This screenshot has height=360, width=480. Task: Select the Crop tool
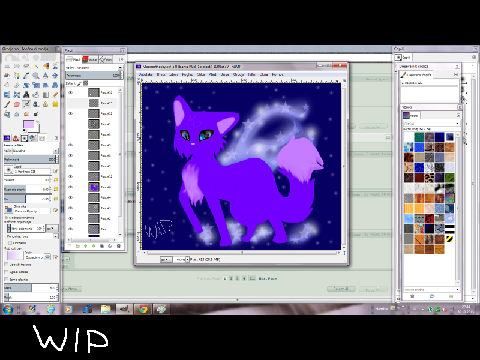(x=17, y=85)
